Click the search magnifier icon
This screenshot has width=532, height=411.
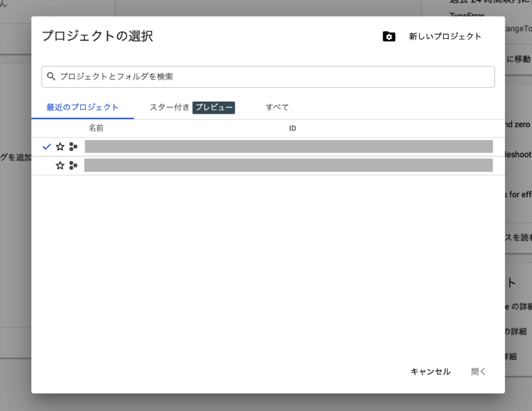point(51,77)
